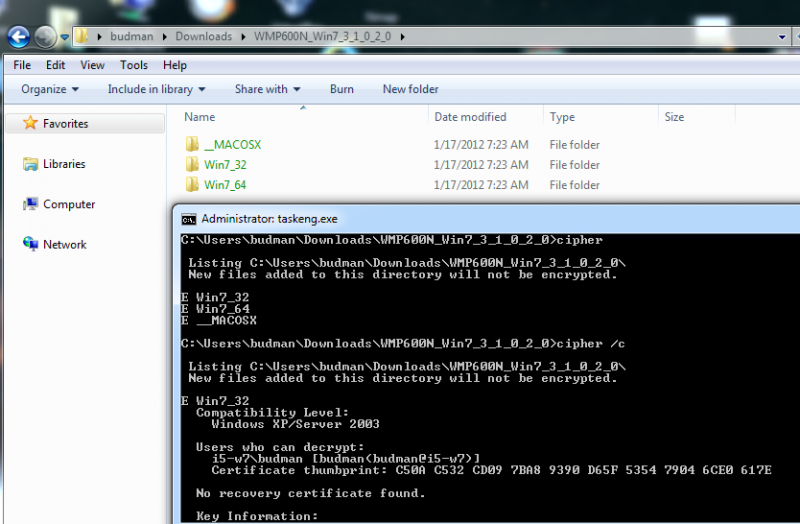Screen dimensions: 800x524
Task: Click 'No recovery certificate found.' text
Action: tap(310, 493)
